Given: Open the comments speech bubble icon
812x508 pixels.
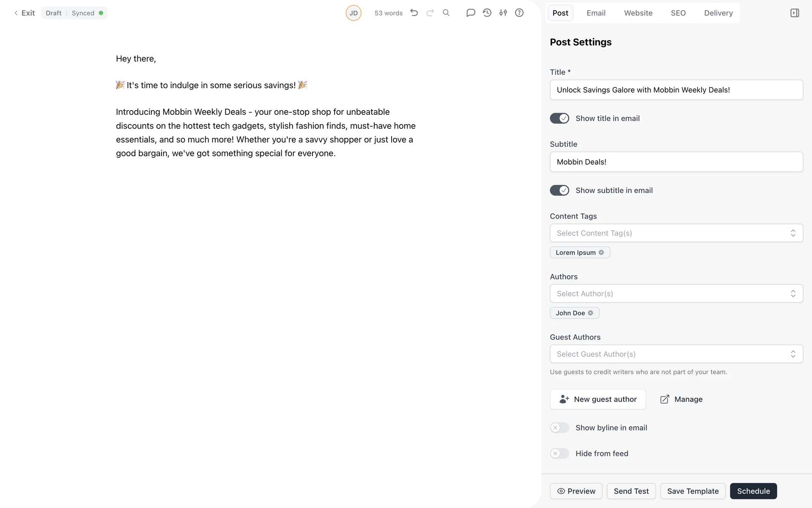Looking at the screenshot, I should (x=471, y=13).
